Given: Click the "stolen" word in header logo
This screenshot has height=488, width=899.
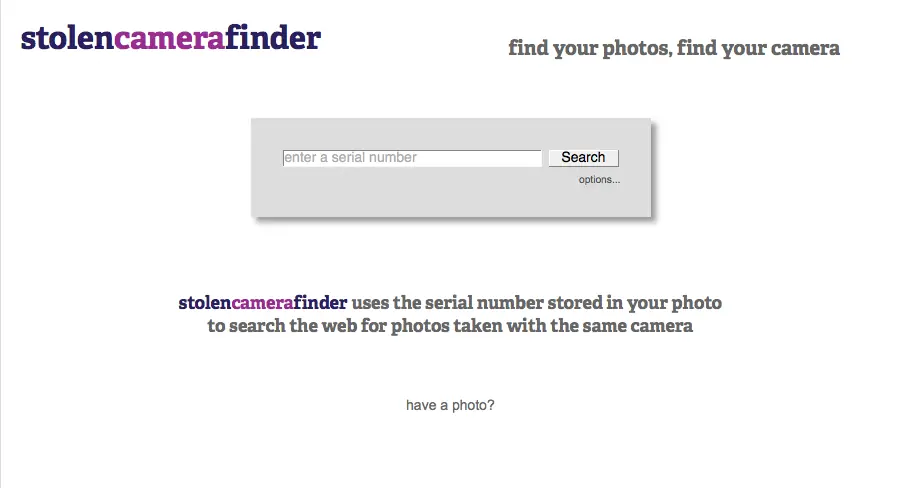Looking at the screenshot, I should tap(66, 38).
